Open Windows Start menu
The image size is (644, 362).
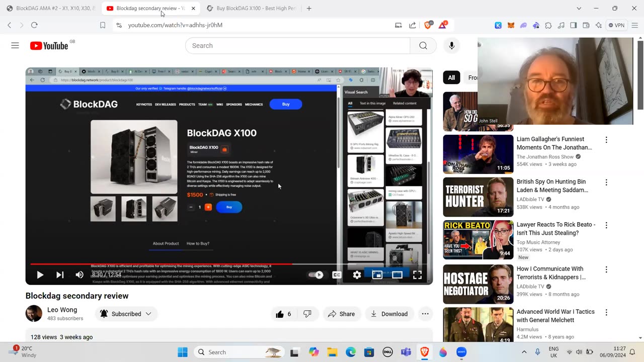tap(183, 352)
